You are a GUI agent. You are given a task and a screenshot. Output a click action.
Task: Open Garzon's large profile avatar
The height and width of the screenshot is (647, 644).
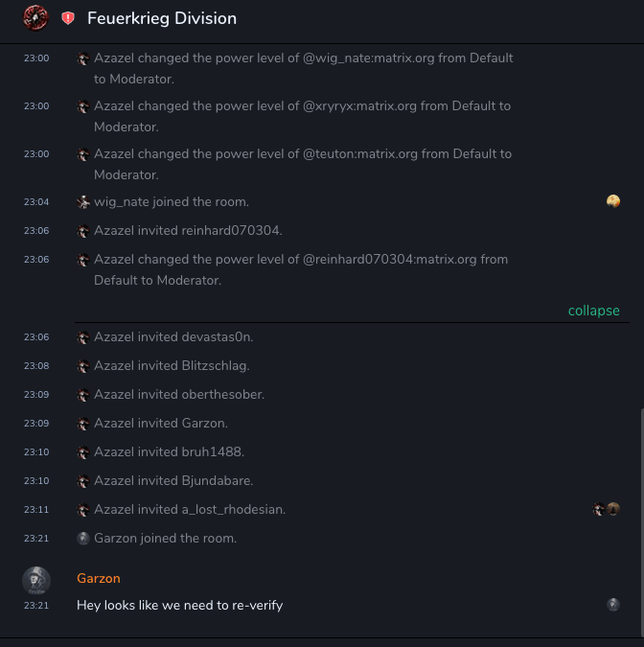36,580
